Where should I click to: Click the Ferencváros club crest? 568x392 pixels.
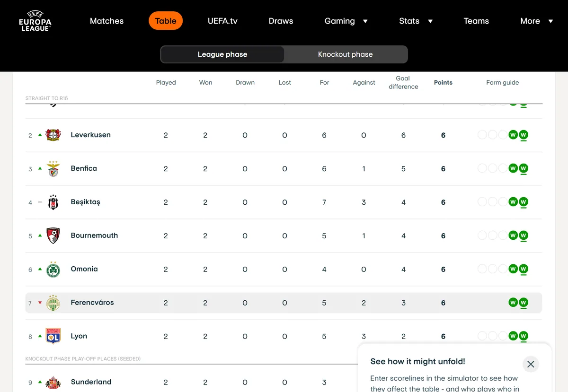pyautogui.click(x=53, y=303)
